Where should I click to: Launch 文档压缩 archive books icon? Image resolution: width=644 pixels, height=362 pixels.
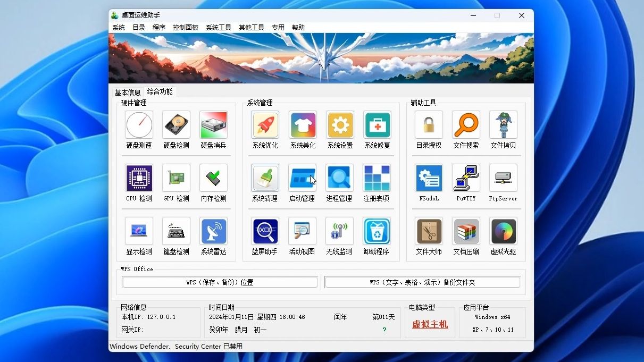(x=466, y=231)
